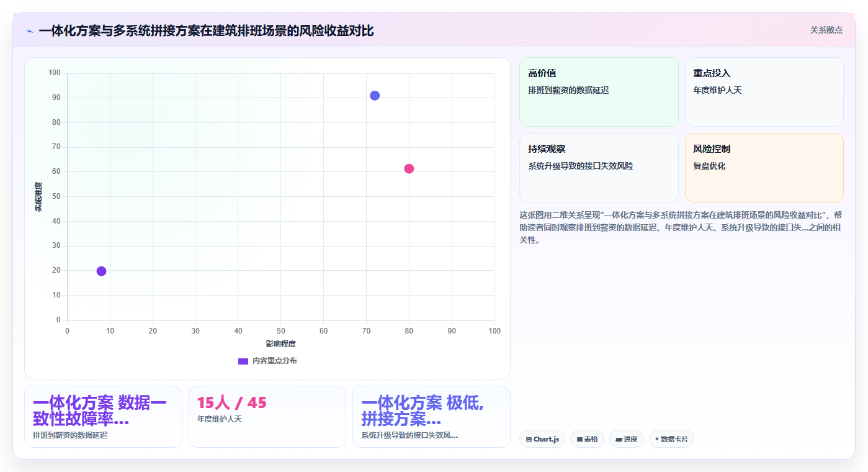
Task: Click the 系统升级导致的接口失效风... caption in bottom card
Action: tap(409, 435)
